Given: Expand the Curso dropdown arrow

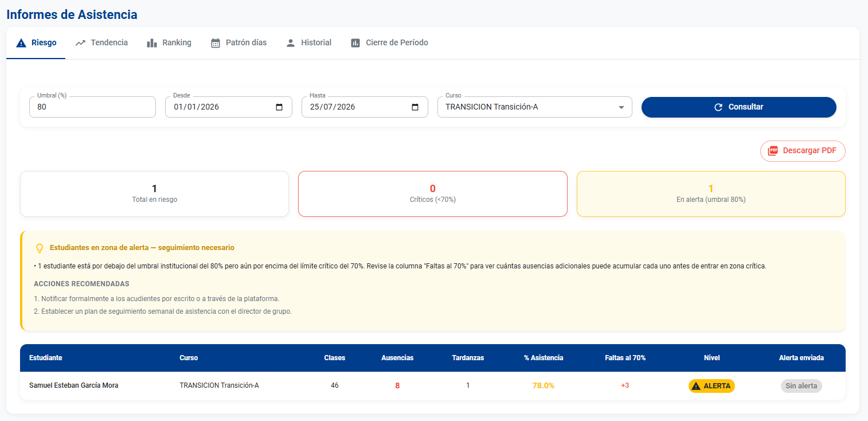Looking at the screenshot, I should click(x=621, y=107).
